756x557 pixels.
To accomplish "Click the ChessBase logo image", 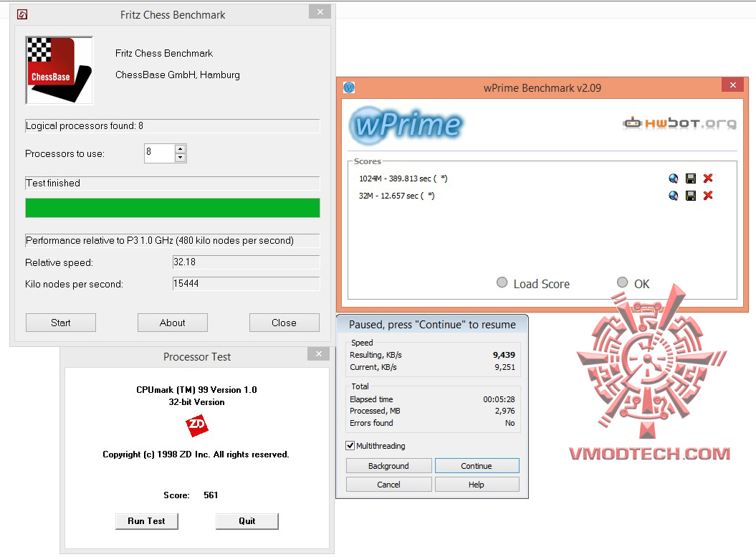I will (x=59, y=70).
